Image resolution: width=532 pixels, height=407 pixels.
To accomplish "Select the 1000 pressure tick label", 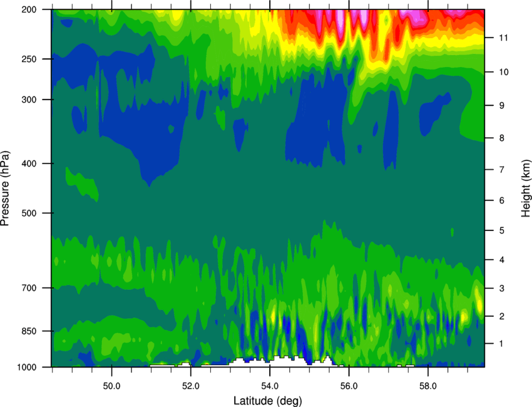I will pos(27,368).
